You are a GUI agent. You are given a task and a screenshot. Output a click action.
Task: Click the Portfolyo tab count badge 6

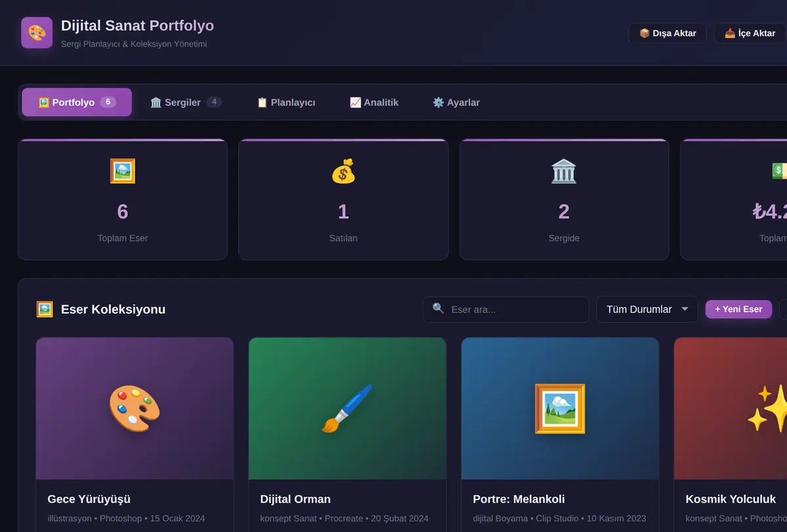[x=108, y=102]
